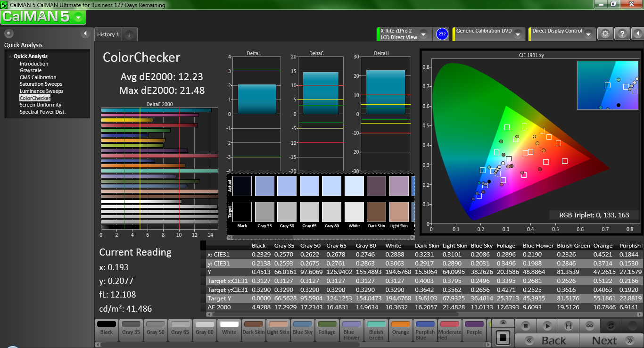644x348 pixels.
Task: Open the Luminance Sweeps page
Action: click(x=41, y=91)
